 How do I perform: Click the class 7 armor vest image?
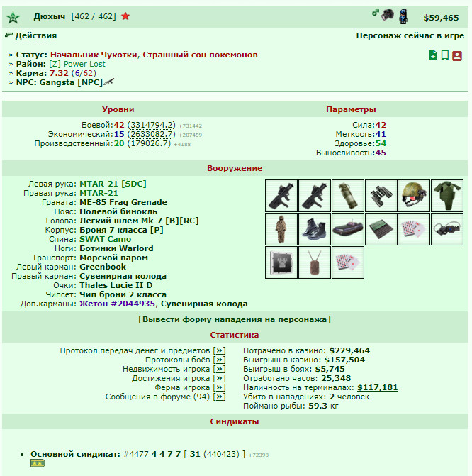point(447,196)
